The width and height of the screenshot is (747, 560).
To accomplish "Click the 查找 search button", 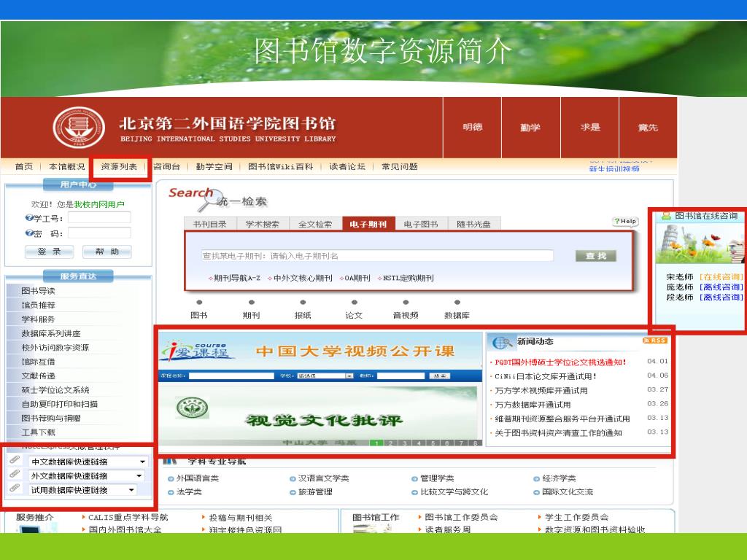I will (x=596, y=256).
